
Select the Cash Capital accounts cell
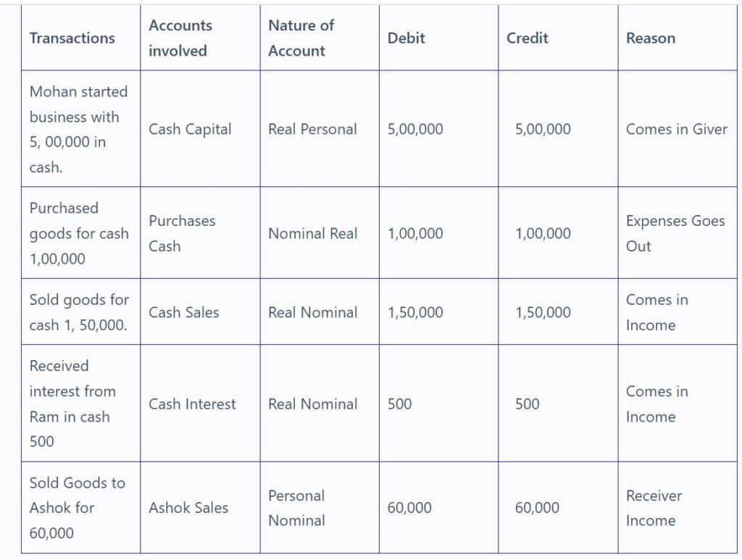pos(190,130)
